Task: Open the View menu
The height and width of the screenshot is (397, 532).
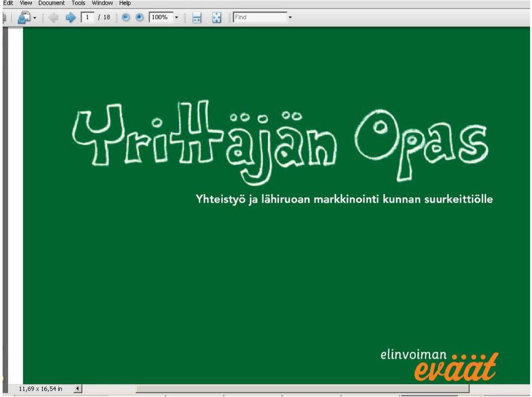Action: pos(26,3)
